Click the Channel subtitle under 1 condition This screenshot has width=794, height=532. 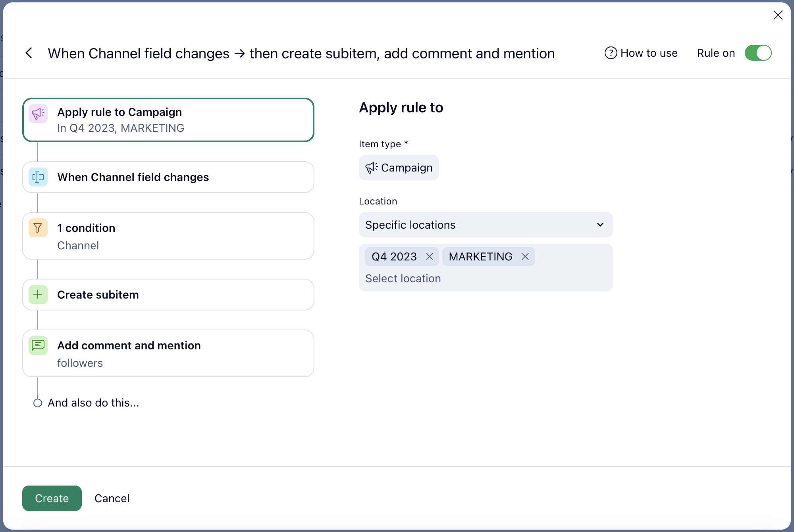[x=78, y=246]
